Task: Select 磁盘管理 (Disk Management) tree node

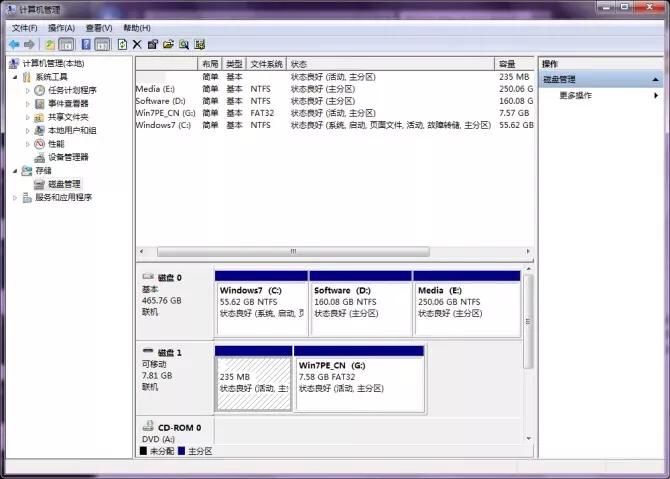Action: point(64,184)
